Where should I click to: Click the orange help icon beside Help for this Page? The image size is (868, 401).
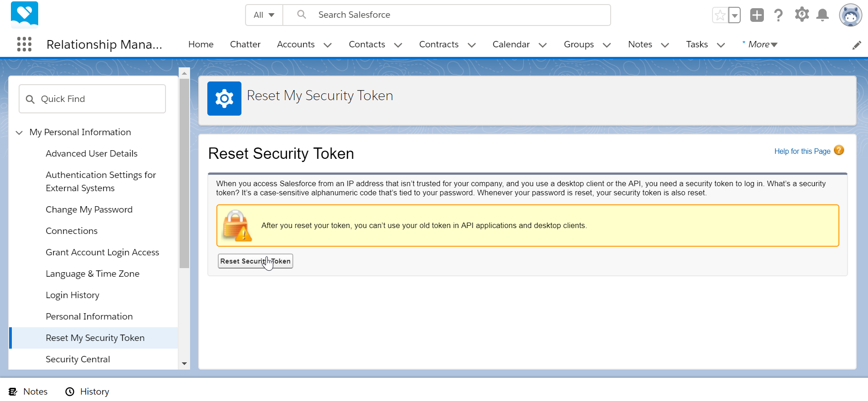839,150
